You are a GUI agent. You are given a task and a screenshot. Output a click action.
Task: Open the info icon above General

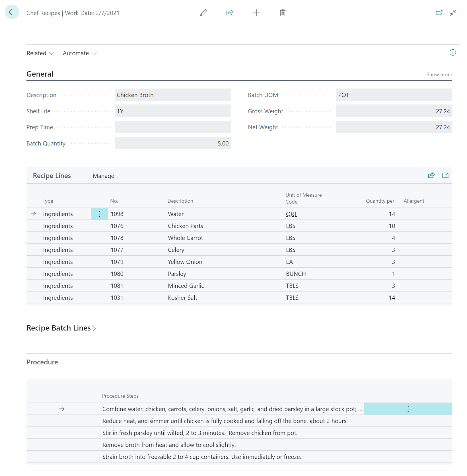click(452, 53)
